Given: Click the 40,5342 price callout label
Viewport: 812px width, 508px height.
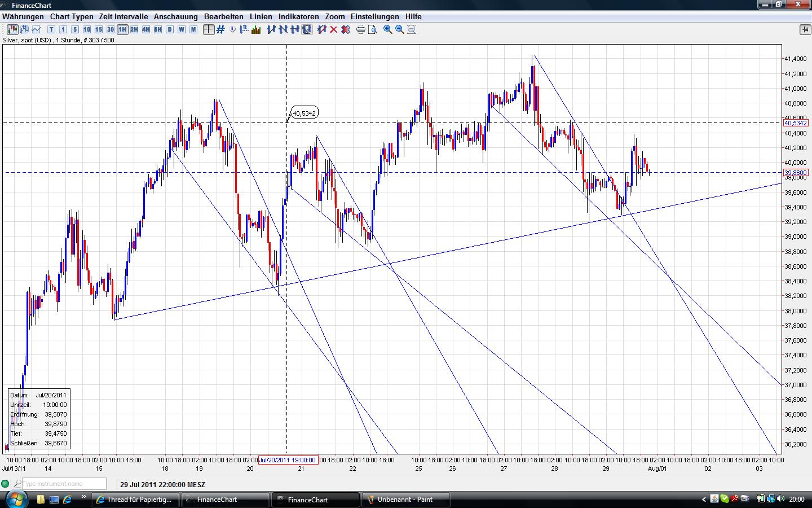Looking at the screenshot, I should pos(304,113).
